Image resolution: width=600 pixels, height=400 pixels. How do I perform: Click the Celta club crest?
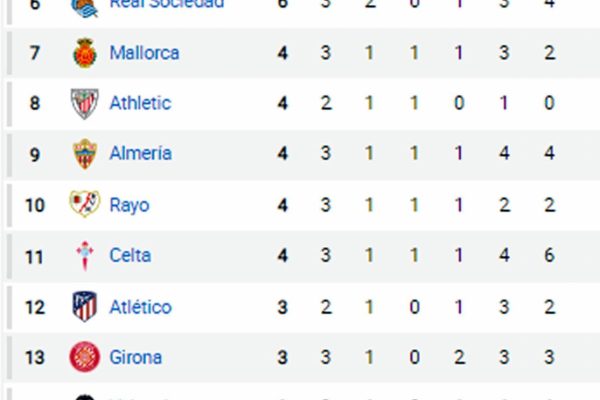[83, 256]
